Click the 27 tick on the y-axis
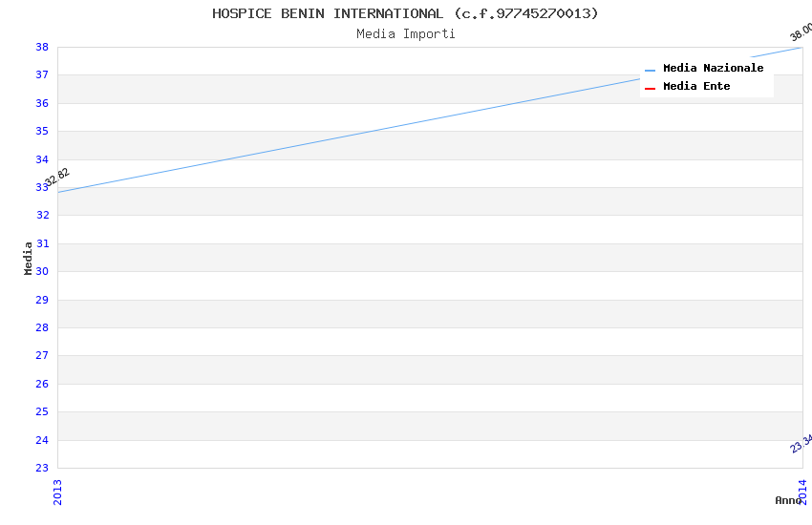Viewport: 812px width, 525px height. point(42,355)
